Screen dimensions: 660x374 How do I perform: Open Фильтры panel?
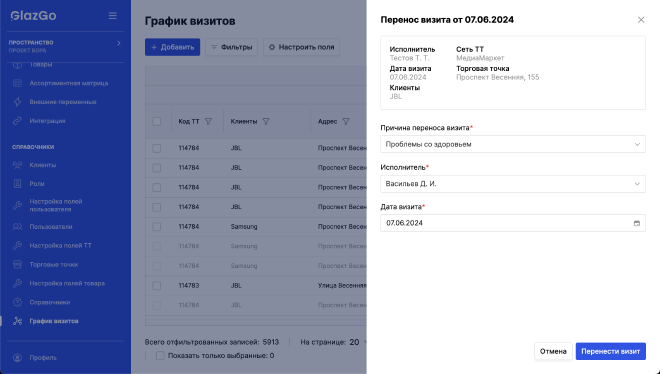(x=232, y=47)
